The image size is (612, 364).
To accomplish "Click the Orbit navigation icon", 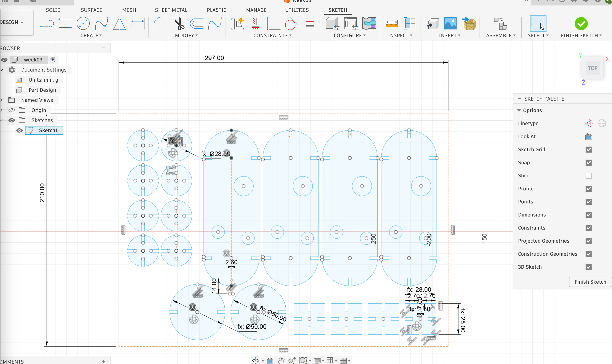I will click(255, 360).
